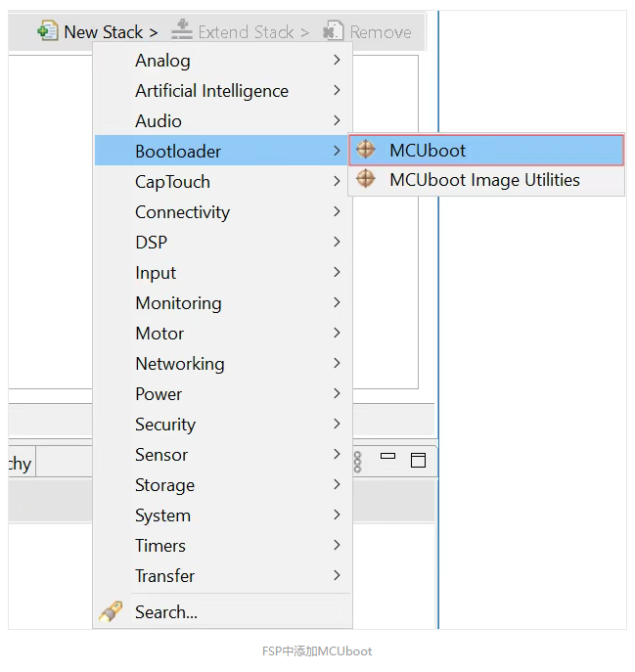Open the Networking submenu
Image resolution: width=635 pixels, height=672 pixels.
click(x=223, y=364)
